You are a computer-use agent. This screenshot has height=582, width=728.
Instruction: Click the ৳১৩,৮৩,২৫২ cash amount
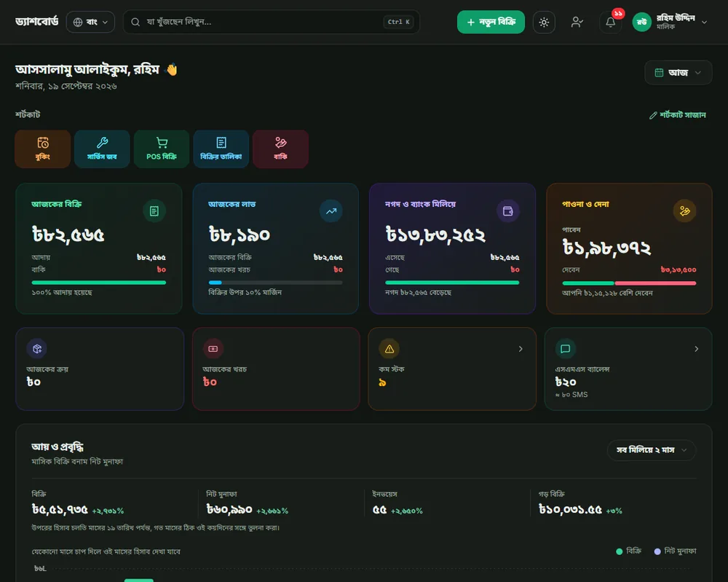click(435, 235)
